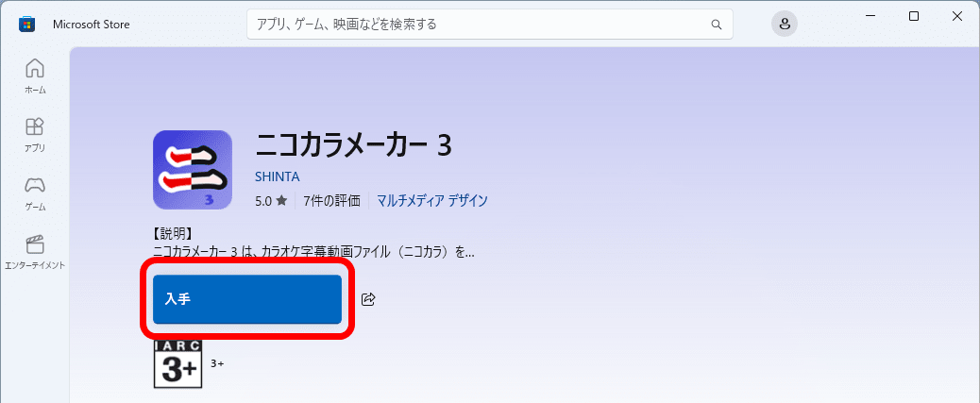The width and height of the screenshot is (980, 403).
Task: Click the 3+ age rating text
Action: [217, 363]
